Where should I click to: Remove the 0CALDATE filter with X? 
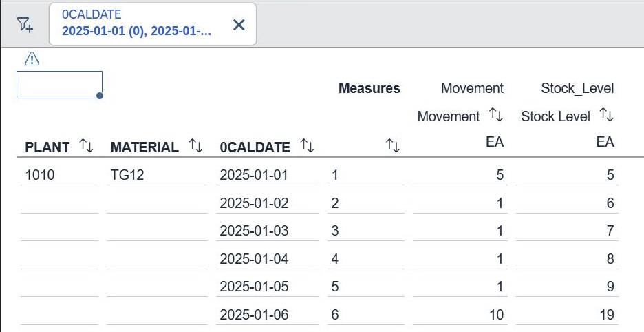tap(239, 25)
